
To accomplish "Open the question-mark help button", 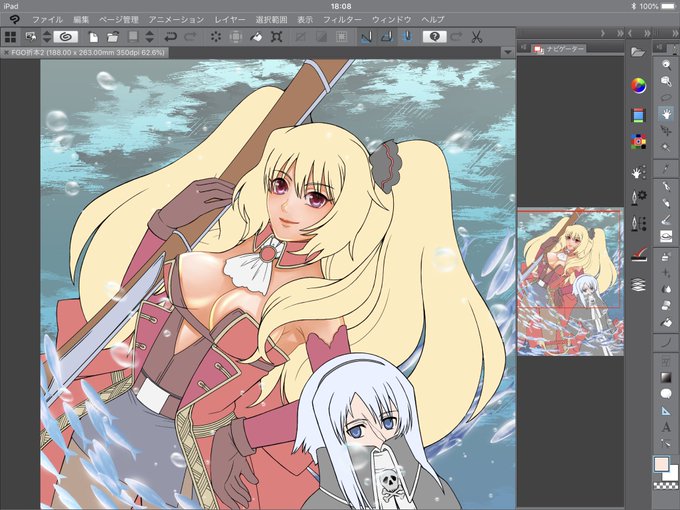I will coord(435,37).
